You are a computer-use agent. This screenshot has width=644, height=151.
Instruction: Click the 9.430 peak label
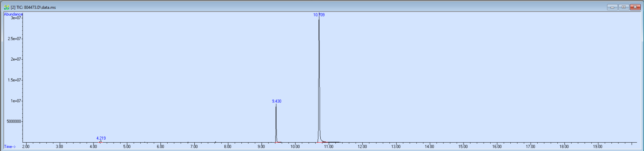[x=277, y=101]
